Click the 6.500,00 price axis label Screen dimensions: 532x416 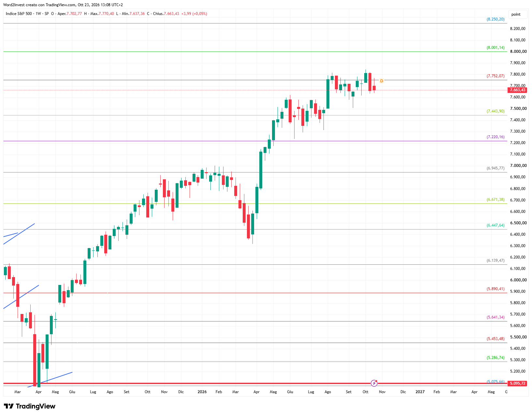click(x=518, y=223)
